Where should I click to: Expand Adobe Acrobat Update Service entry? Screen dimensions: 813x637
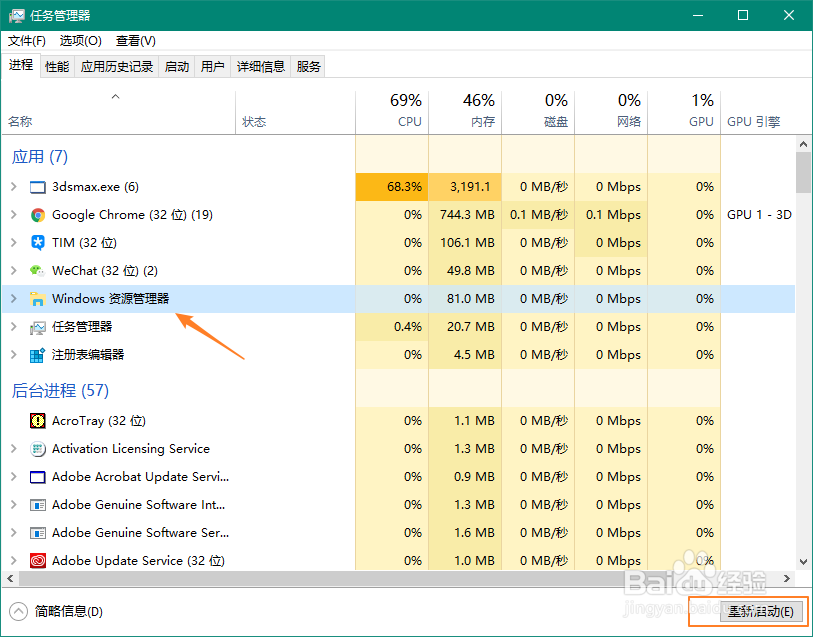[14, 477]
